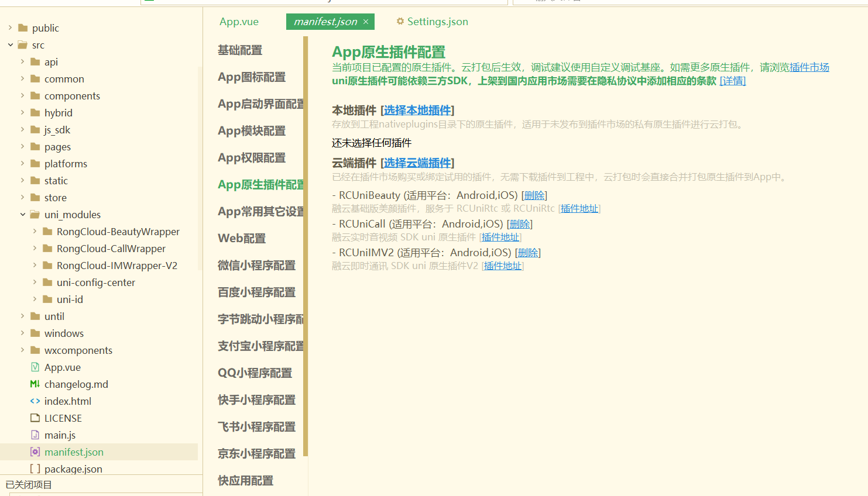The image size is (868, 496).
Task: Click the config sidebar vertical scrollbar
Action: coord(306,246)
